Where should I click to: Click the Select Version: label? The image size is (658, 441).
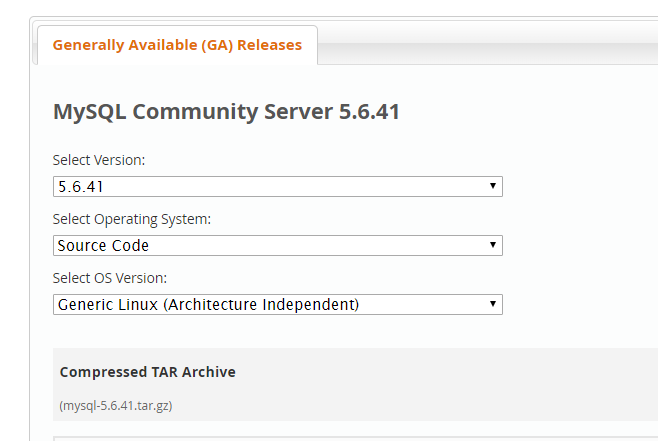pos(99,160)
